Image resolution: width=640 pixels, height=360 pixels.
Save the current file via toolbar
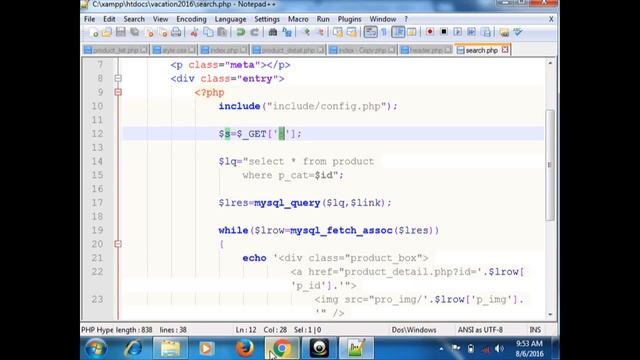click(120, 32)
